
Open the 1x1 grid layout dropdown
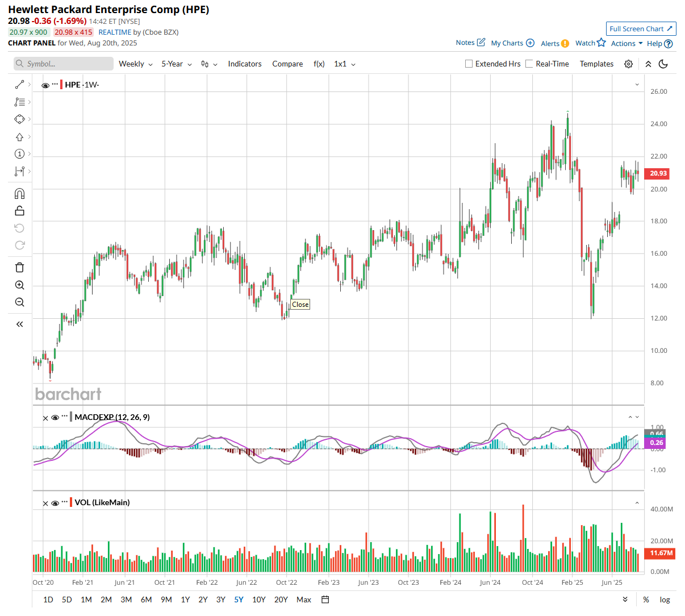tap(345, 64)
